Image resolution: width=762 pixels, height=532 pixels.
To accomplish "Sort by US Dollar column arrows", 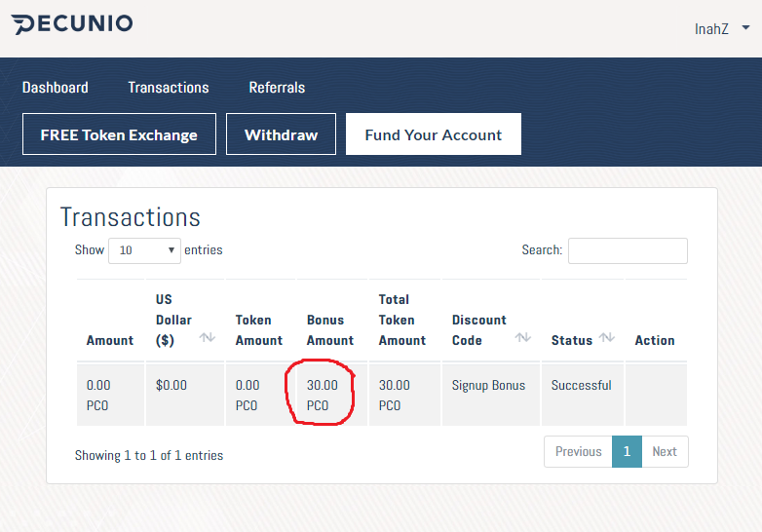I will point(208,338).
